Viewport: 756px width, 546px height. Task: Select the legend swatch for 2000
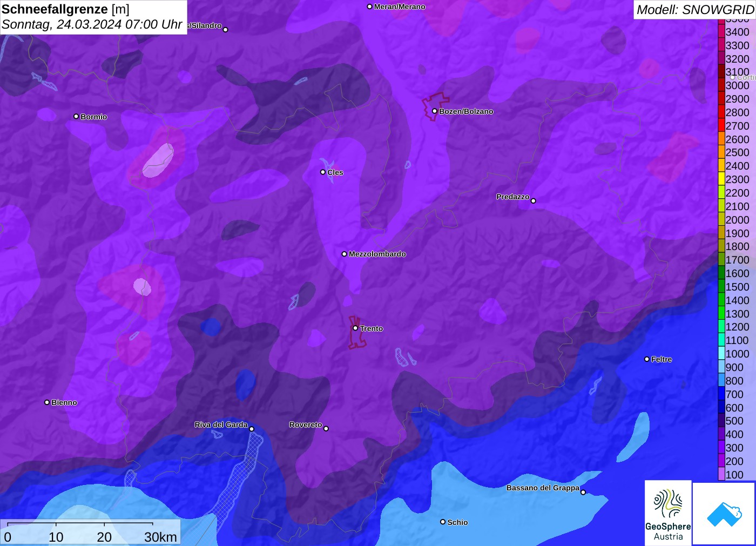point(721,219)
